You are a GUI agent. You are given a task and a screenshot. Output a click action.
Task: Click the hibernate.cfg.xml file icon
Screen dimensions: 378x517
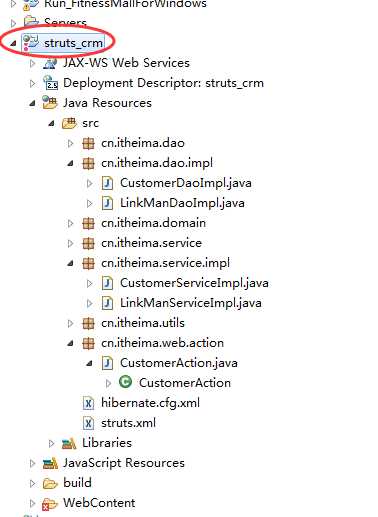(x=88, y=403)
